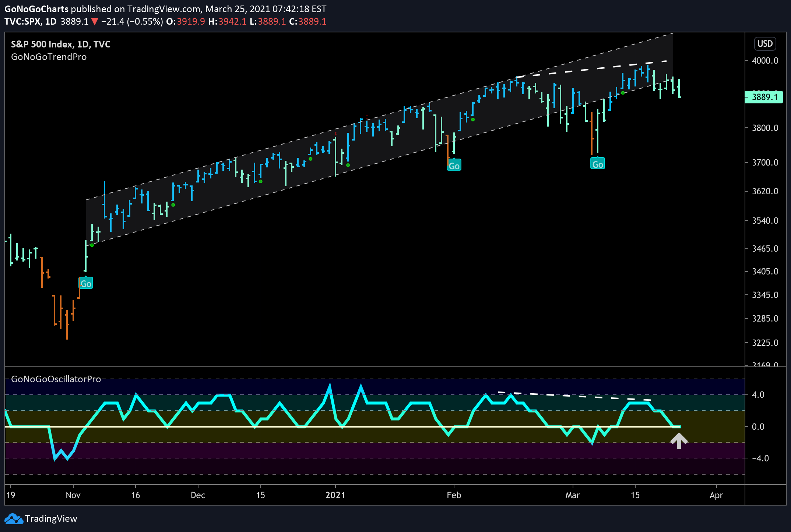Click the 3465.0 price axis label
Image resolution: width=791 pixels, height=532 pixels.
(x=765, y=249)
